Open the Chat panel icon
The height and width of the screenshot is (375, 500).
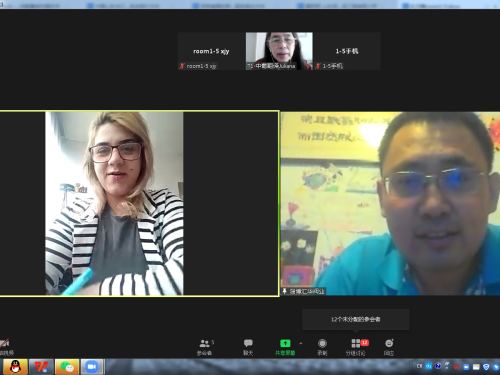[248, 343]
